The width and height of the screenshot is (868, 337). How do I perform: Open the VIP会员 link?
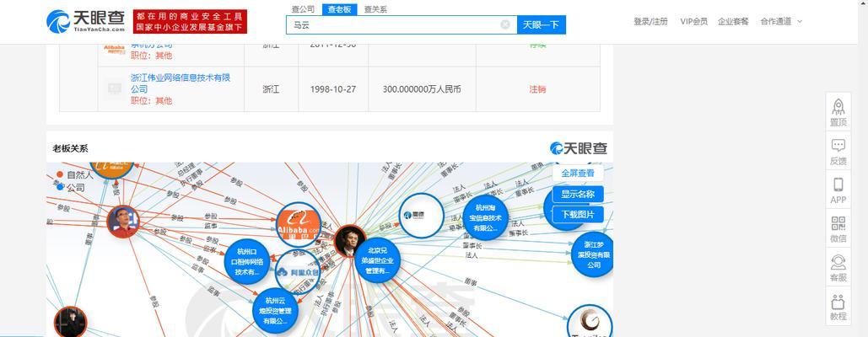pos(693,22)
